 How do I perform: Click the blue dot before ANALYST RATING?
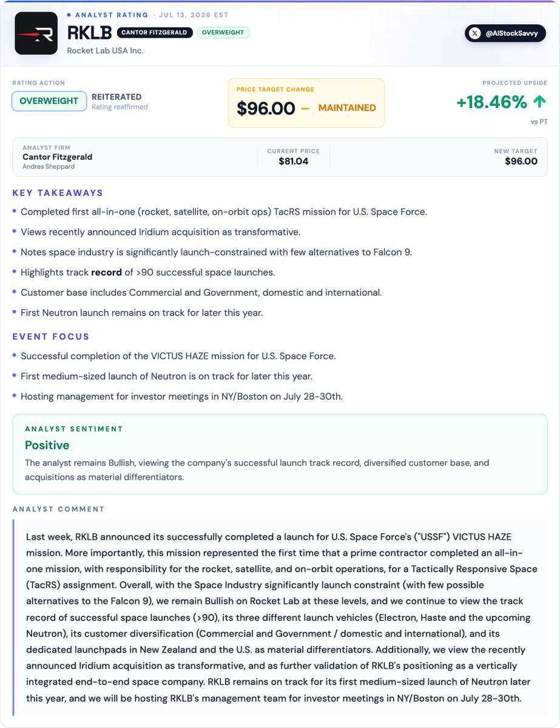69,14
